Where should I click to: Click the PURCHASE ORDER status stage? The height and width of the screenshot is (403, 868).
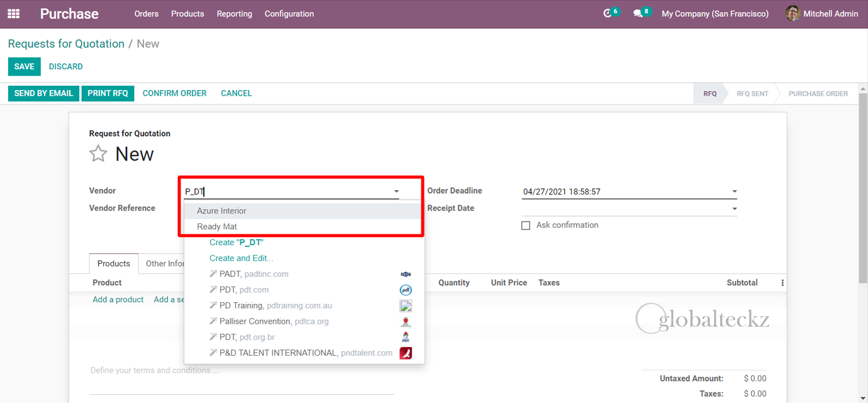pos(818,94)
